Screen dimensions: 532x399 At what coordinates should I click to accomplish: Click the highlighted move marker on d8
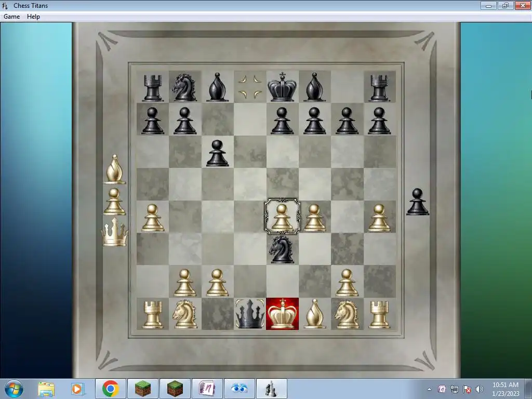click(250, 87)
